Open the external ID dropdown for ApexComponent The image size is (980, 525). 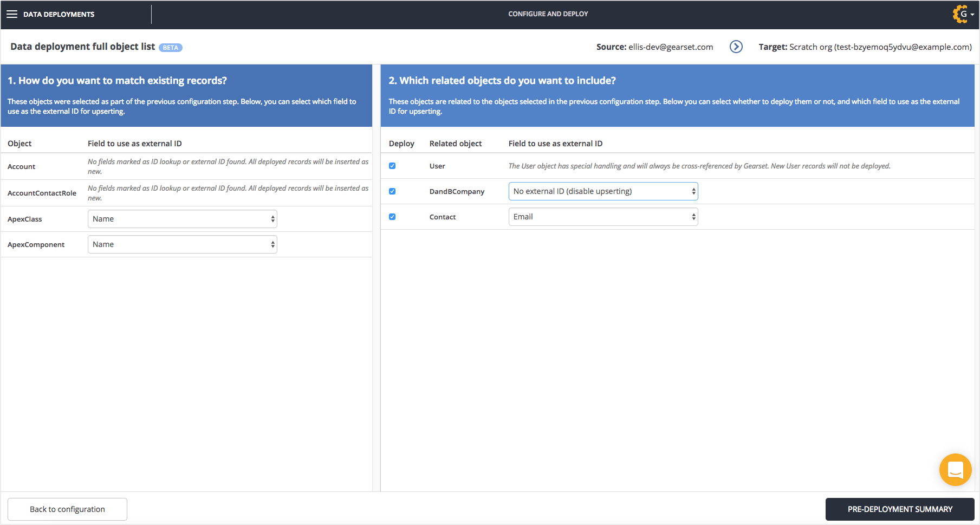click(x=182, y=244)
